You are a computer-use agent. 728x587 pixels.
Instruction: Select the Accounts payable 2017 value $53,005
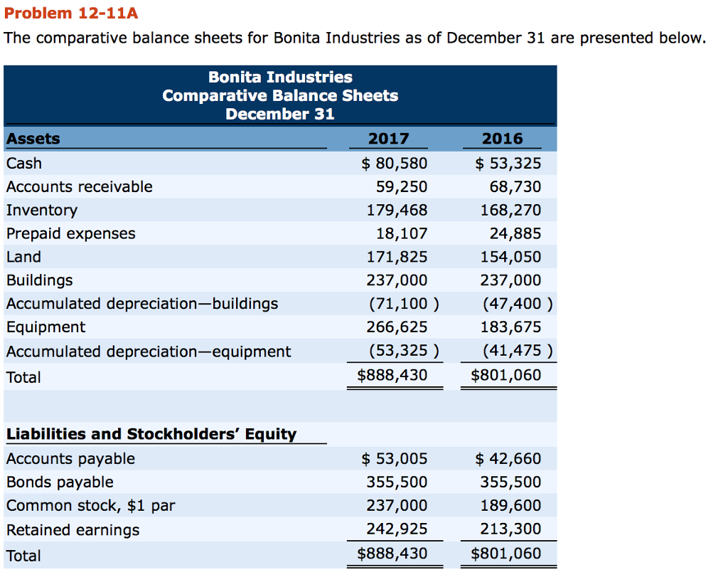coord(395,459)
